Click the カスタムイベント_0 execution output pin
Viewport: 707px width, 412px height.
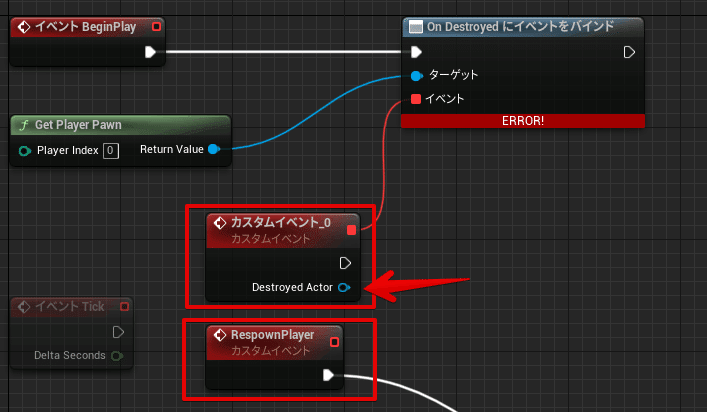point(345,263)
